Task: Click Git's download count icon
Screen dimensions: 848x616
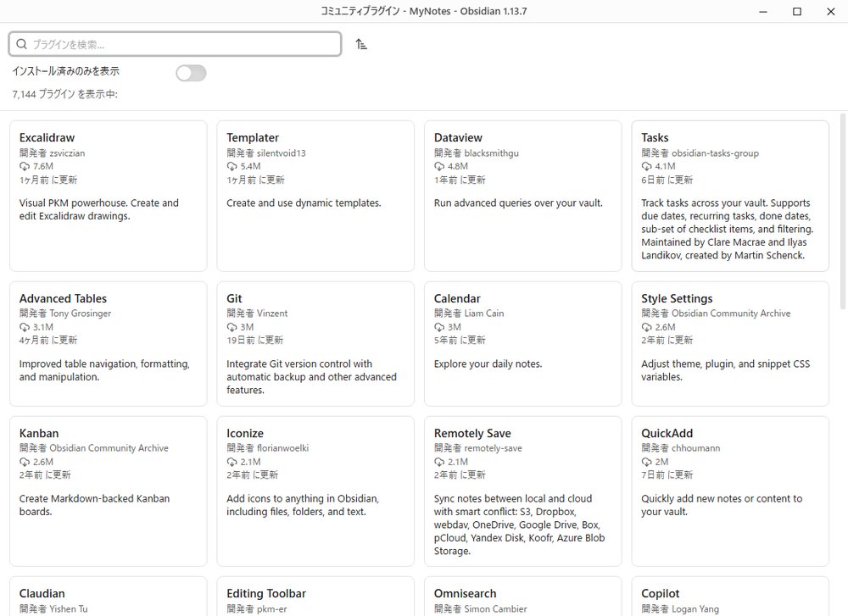Action: (232, 327)
